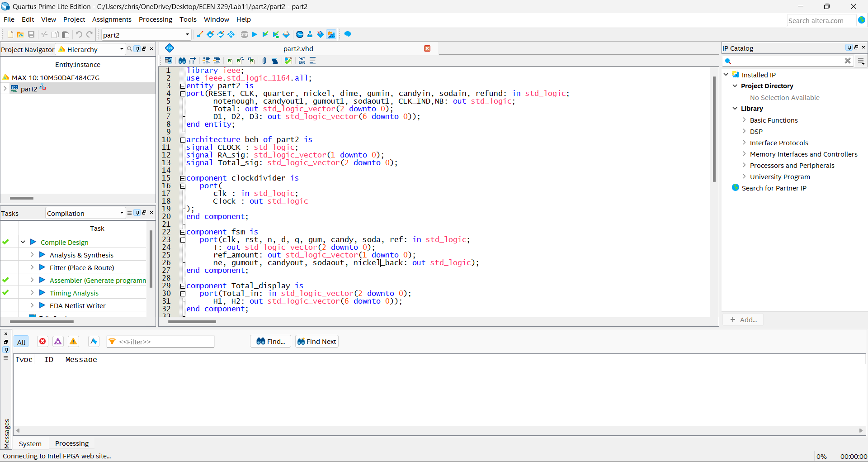Open the Processing menu
Viewport: 868px width, 462px height.
156,19
